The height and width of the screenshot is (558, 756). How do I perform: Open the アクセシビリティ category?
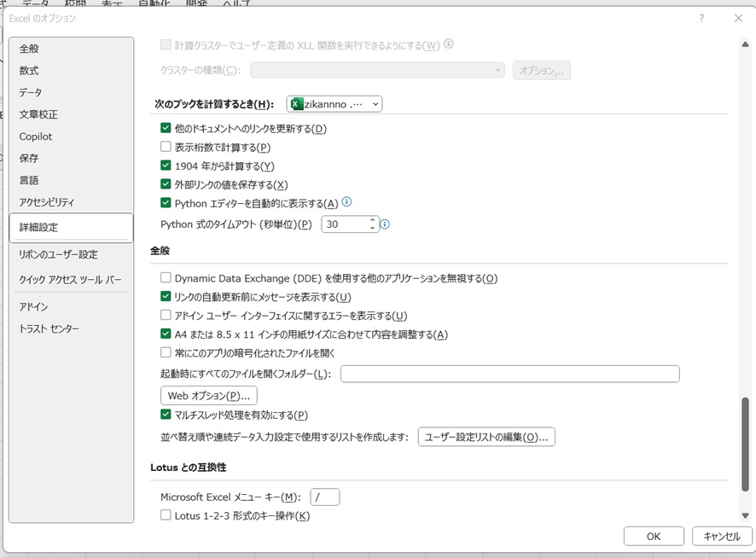[x=71, y=202]
